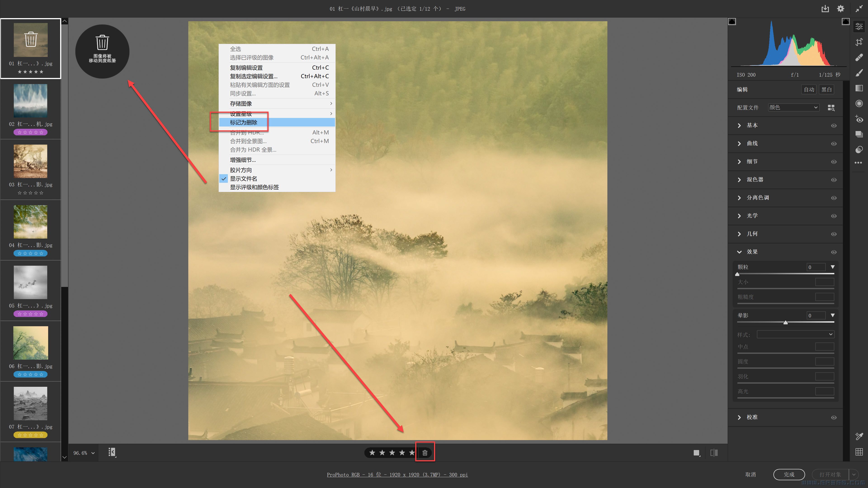Select the Graduated Filter tool

pos(859,88)
